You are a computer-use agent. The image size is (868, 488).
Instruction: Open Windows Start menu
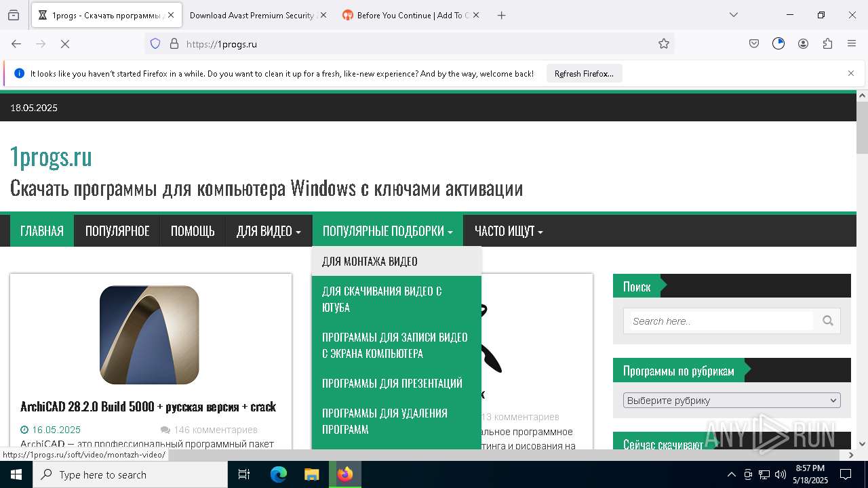16,474
